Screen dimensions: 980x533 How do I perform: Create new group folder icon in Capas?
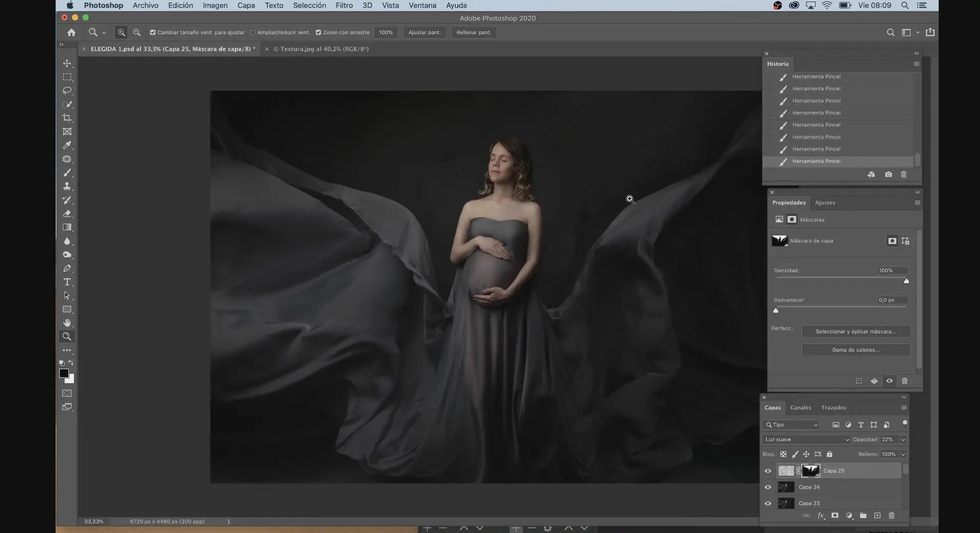coord(863,516)
